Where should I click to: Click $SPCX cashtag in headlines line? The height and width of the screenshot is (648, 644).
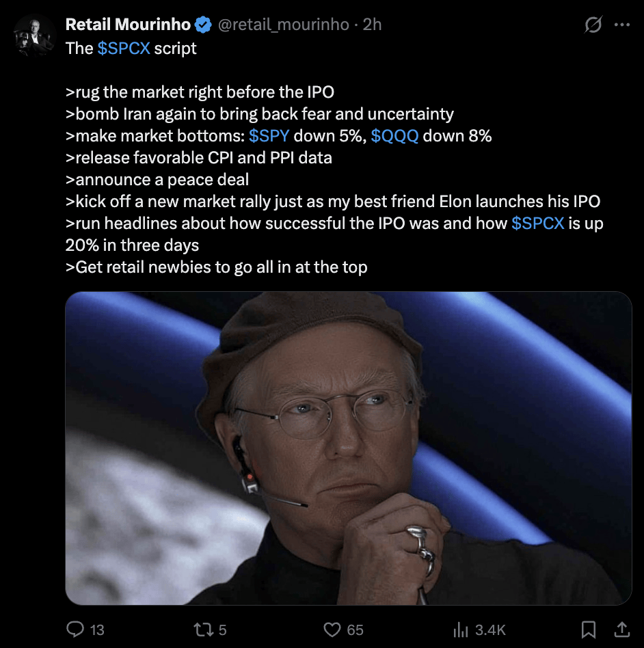tap(538, 224)
